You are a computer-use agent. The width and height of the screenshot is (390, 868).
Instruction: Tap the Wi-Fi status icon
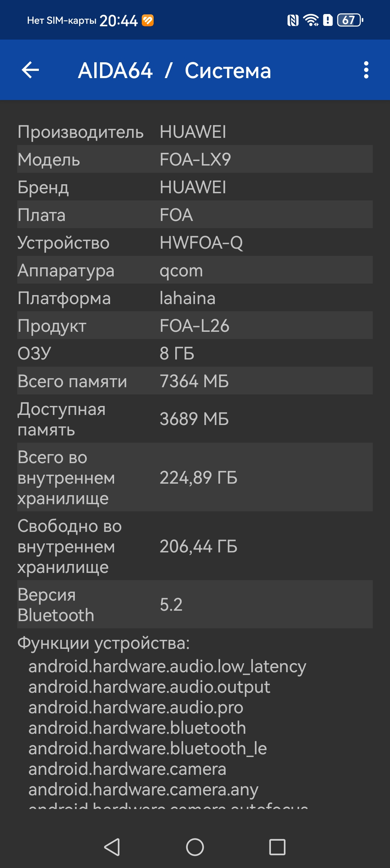[x=311, y=21]
